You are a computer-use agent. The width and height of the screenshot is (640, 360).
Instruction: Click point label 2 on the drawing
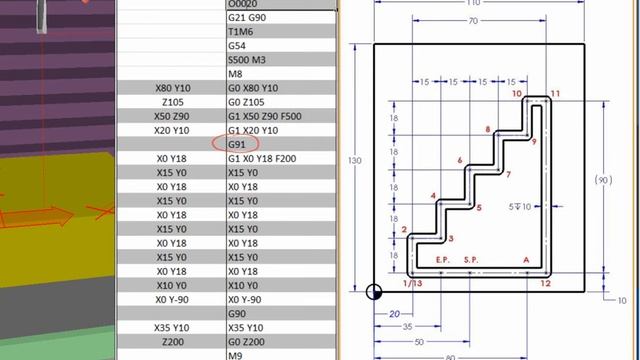coord(404,229)
